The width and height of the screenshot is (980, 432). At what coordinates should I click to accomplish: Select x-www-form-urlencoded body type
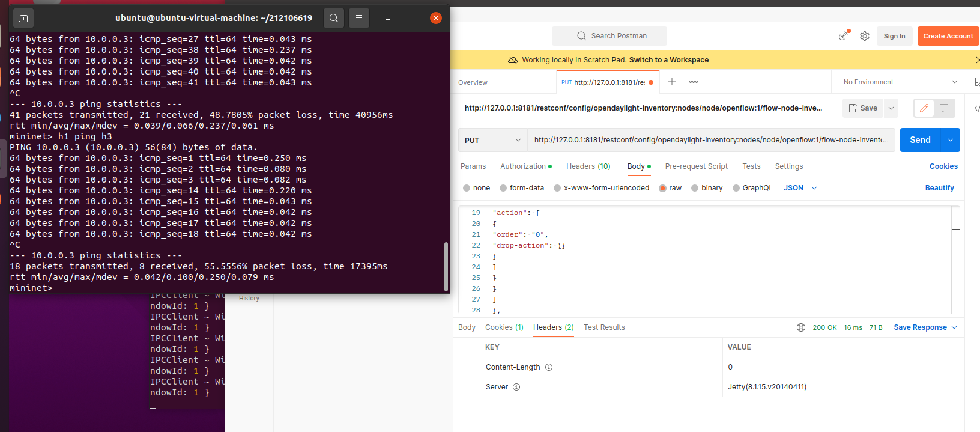(557, 188)
